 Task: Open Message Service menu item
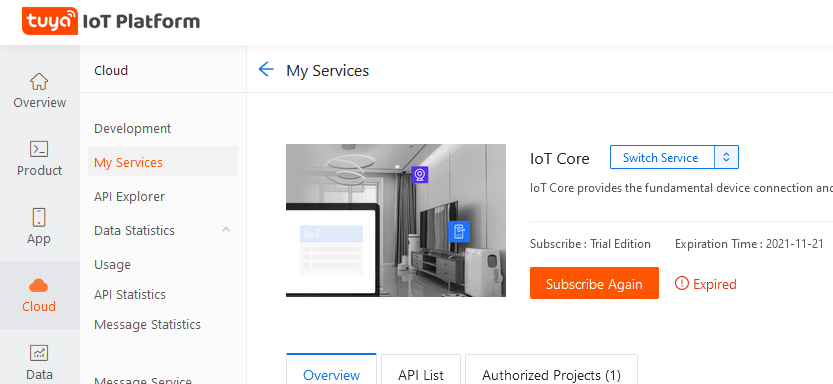pyautogui.click(x=143, y=380)
